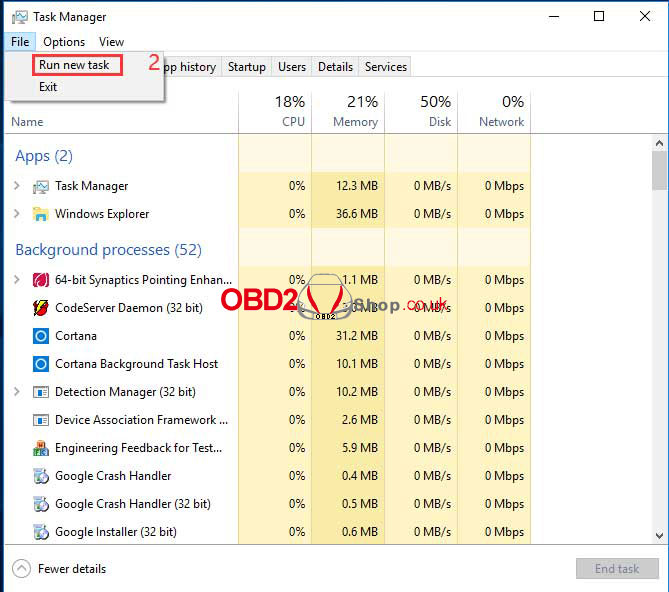Click the vertical scrollbar down arrow
669x592 pixels.
click(x=659, y=536)
